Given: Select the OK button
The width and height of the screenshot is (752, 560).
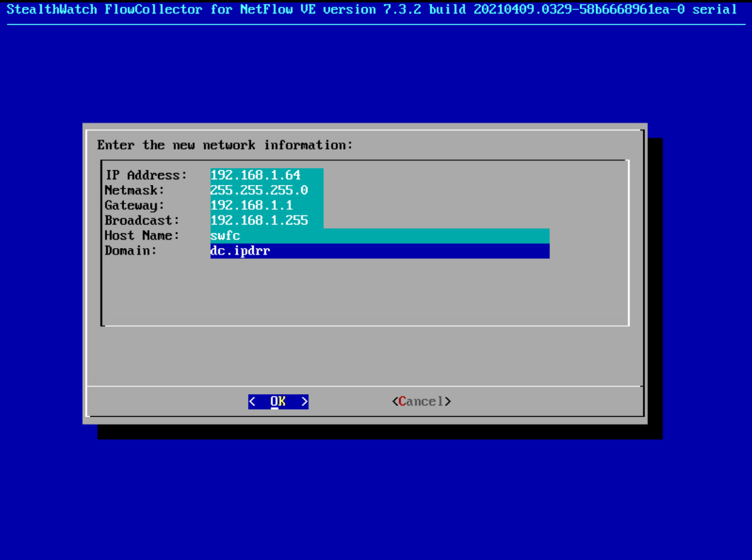Looking at the screenshot, I should coord(278,401).
